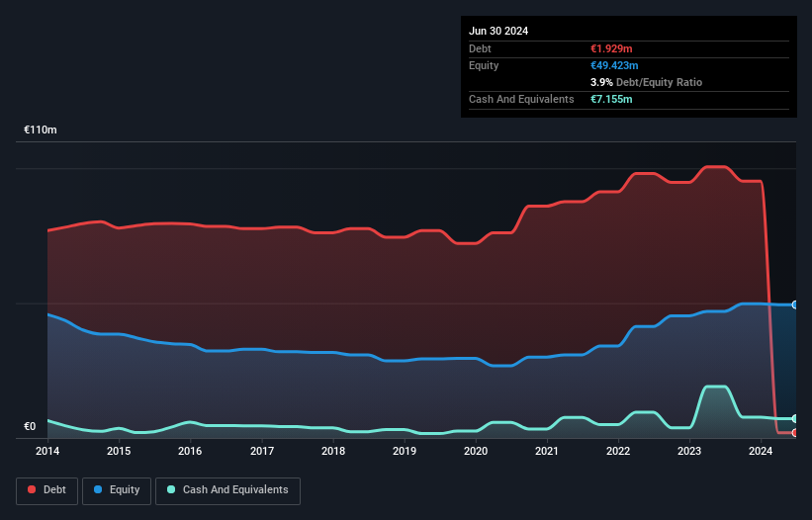Select the 2014 x-axis label
Image resolution: width=812 pixels, height=520 pixels.
(x=47, y=451)
